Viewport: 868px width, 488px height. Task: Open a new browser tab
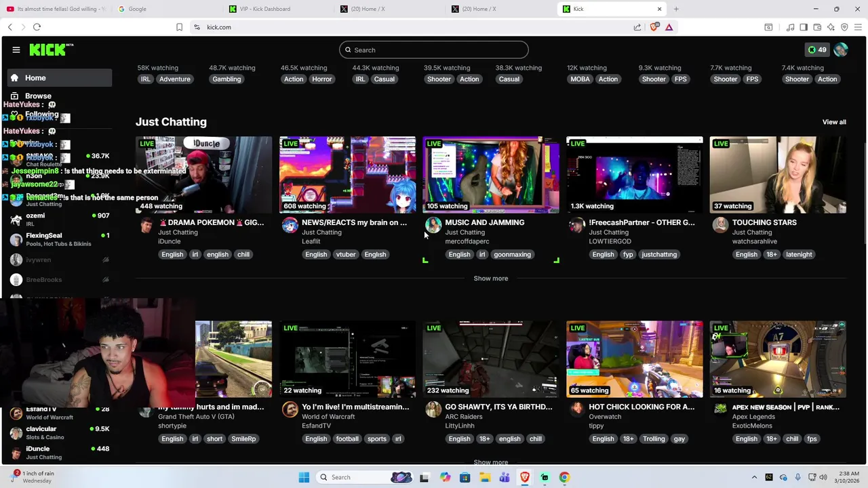pos(676,9)
